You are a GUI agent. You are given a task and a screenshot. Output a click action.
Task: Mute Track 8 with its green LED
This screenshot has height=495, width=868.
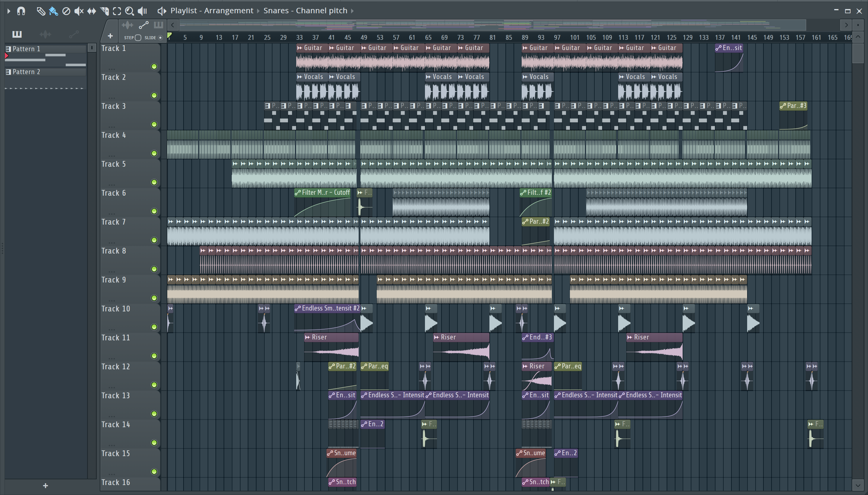pyautogui.click(x=154, y=269)
